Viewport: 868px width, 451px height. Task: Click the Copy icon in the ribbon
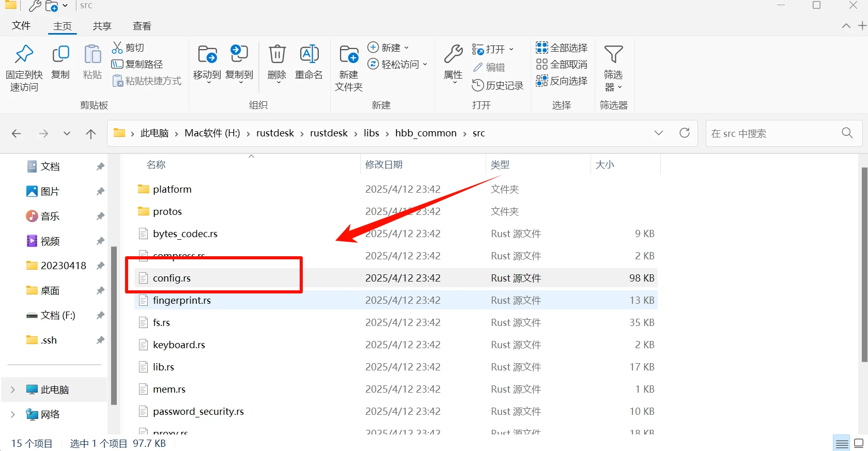tap(60, 55)
